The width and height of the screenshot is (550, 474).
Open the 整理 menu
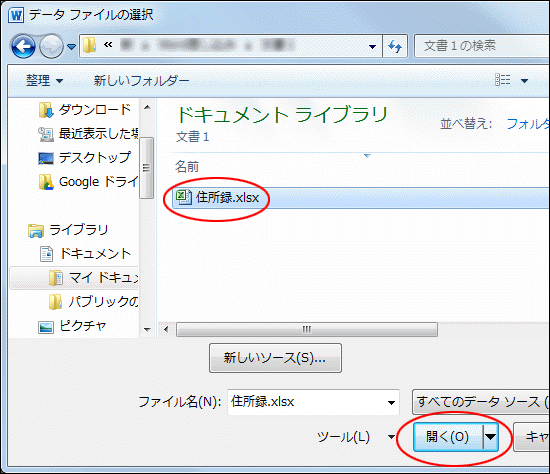coord(44,81)
